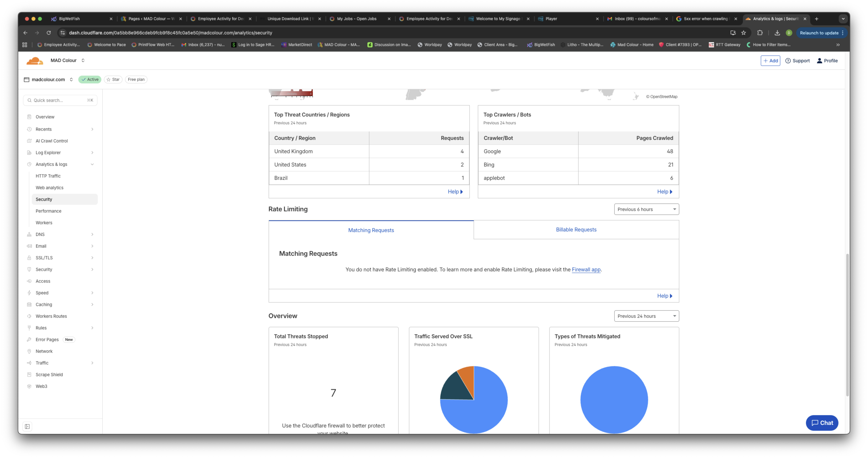Screen dimensions: 868x458
Task: Open MAD Colour account switcher
Action: click(x=67, y=61)
